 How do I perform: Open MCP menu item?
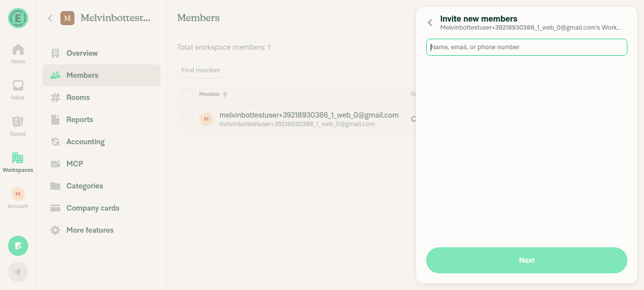point(101,164)
